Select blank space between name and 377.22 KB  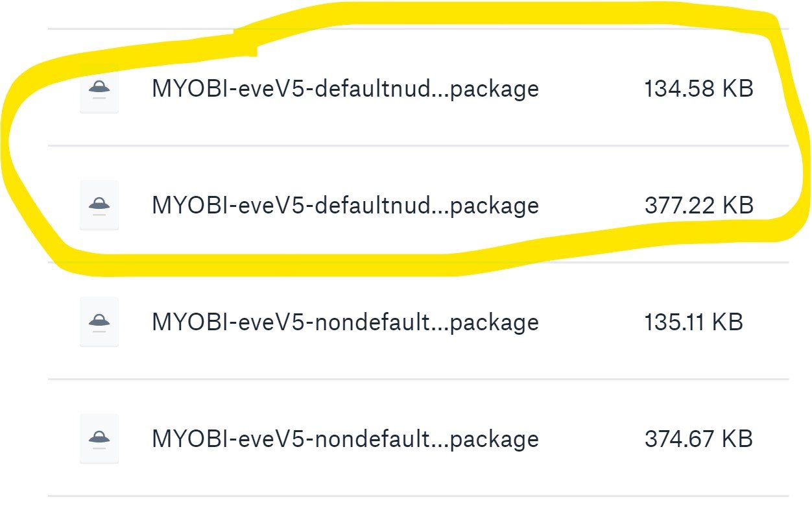(x=591, y=206)
